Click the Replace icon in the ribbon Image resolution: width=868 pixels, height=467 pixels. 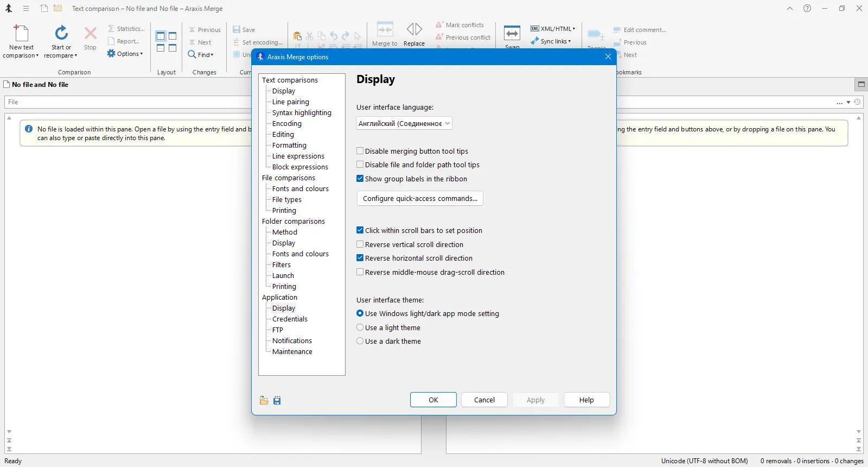click(414, 29)
